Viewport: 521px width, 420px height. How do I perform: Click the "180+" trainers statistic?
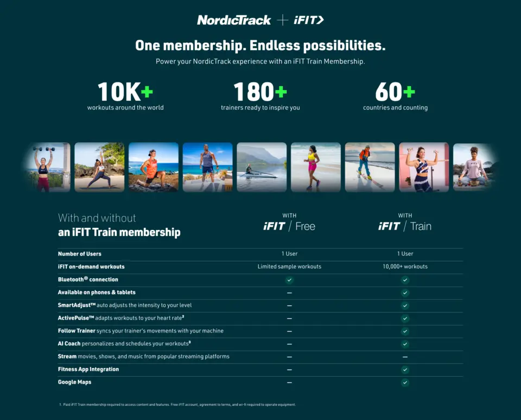[x=260, y=92]
